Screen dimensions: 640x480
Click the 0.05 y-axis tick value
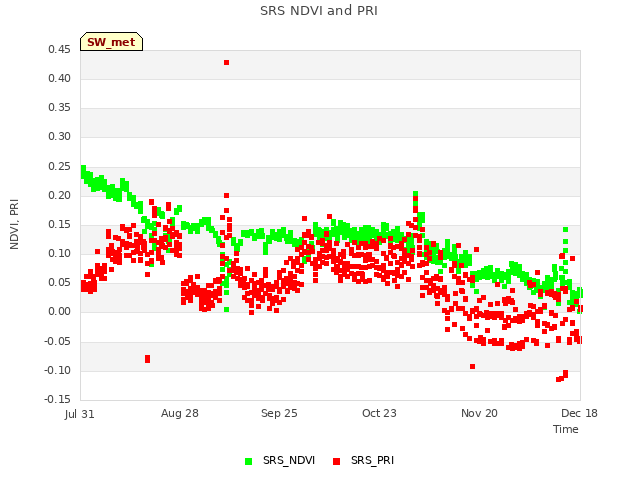pos(59,282)
